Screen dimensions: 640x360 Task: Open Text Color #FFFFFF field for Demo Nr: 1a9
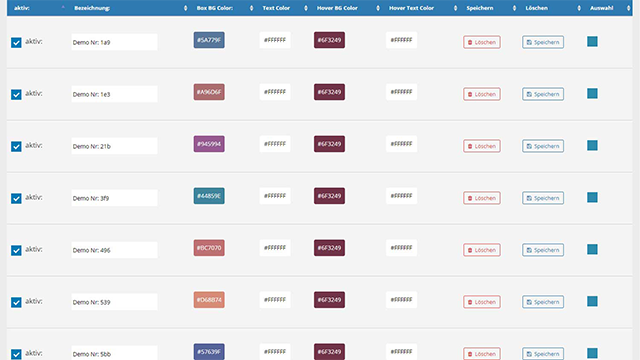point(275,40)
